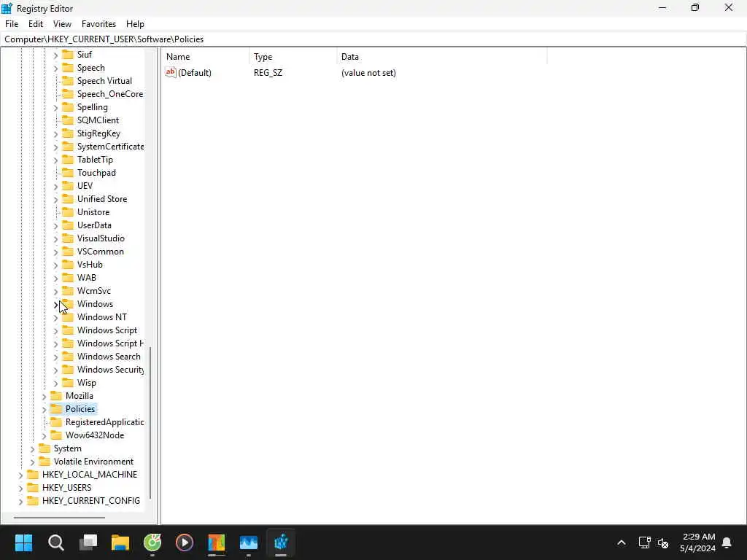
Task: Open the clock showing 2:29 AM
Action: 698,542
